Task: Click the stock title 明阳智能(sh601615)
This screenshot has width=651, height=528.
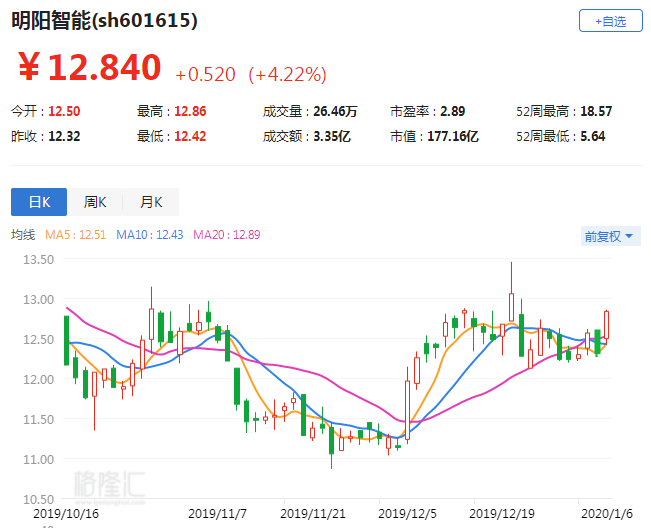Action: (x=104, y=20)
